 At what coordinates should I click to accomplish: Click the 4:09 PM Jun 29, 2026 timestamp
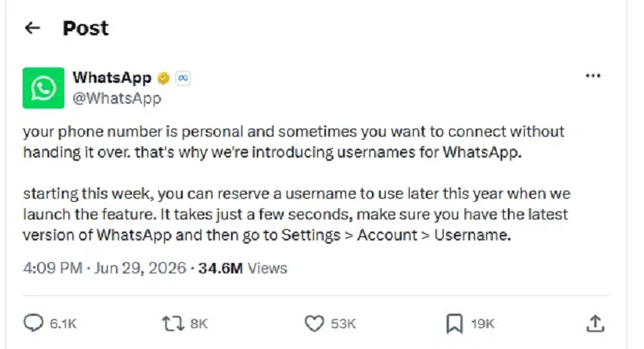click(105, 269)
